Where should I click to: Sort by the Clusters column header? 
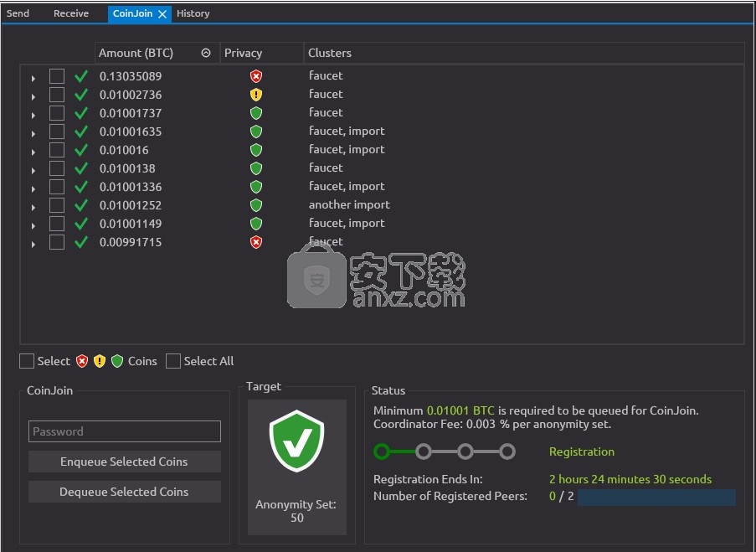(524, 53)
